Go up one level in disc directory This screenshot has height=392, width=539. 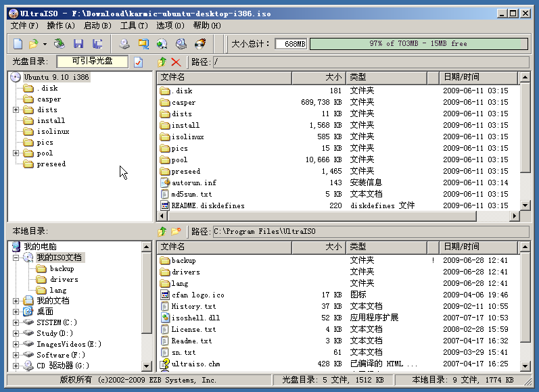coord(162,62)
